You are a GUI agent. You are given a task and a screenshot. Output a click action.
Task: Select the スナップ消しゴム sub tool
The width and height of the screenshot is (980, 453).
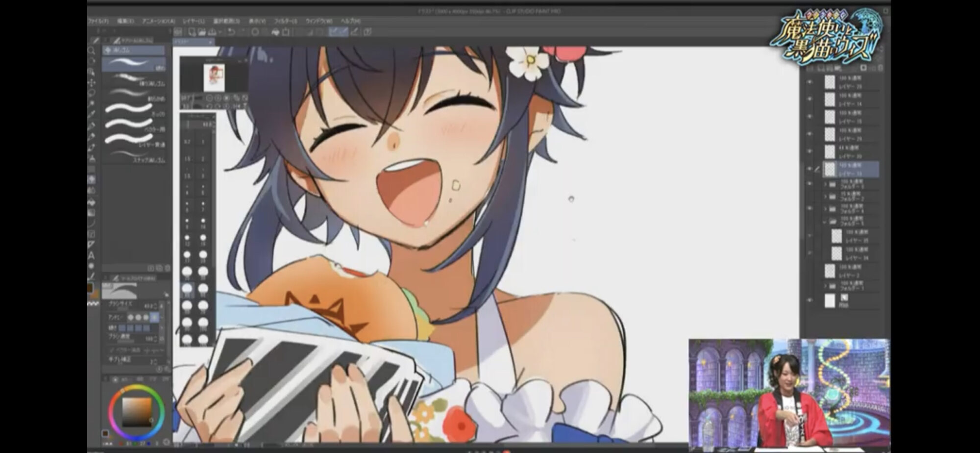click(x=134, y=156)
